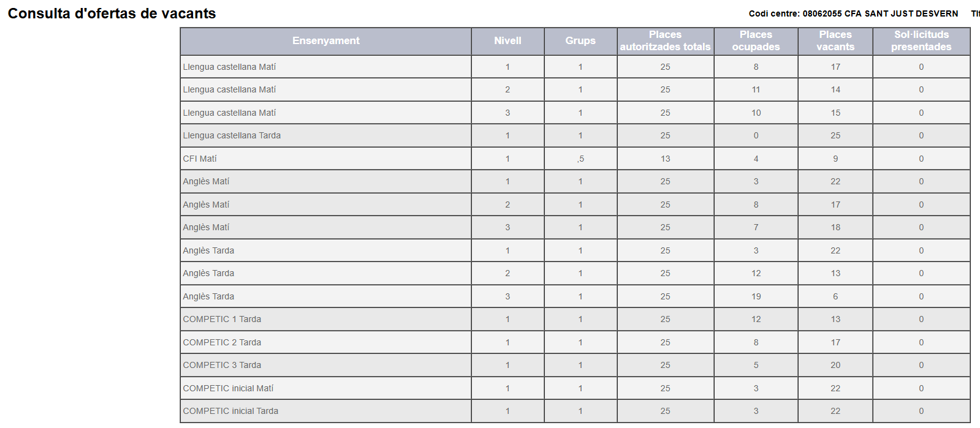Click the Places ocupades column header

click(756, 41)
